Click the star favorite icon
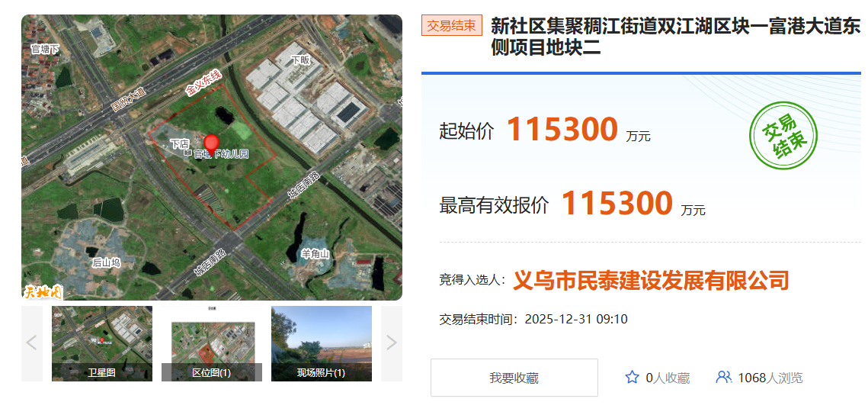868x415 pixels. pos(632,378)
